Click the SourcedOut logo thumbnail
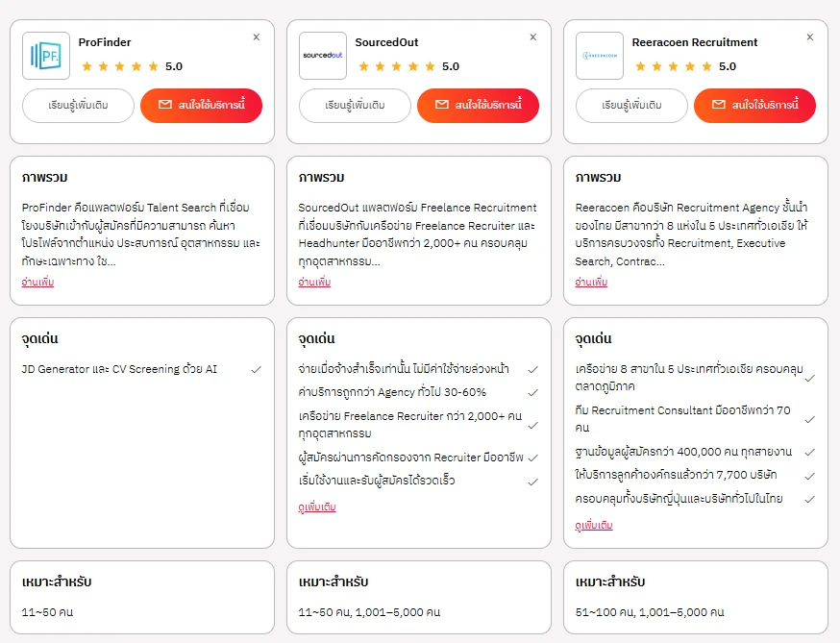The width and height of the screenshot is (840, 643). click(x=323, y=56)
